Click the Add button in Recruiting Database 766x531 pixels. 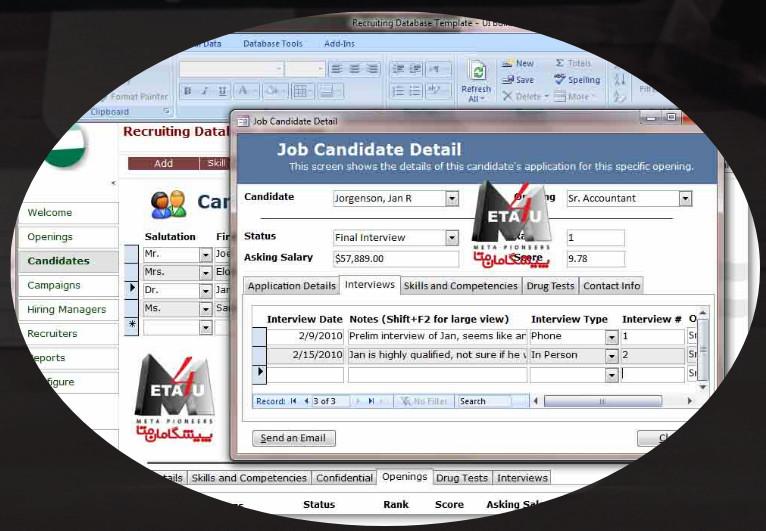pos(163,163)
